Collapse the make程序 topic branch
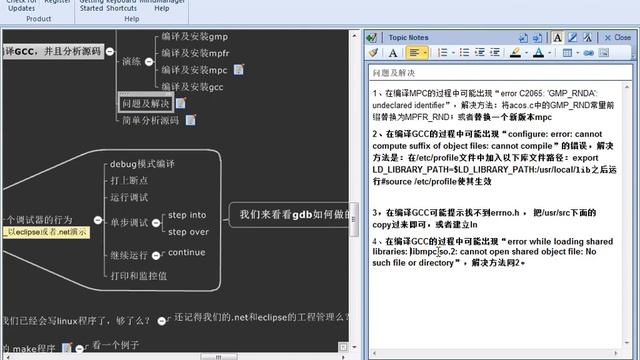This screenshot has height=360, width=640. 80,349
